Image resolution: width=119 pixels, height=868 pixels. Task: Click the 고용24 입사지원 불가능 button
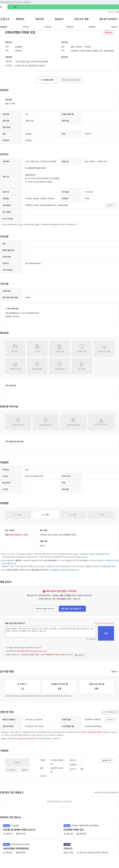pyautogui.click(x=70, y=80)
